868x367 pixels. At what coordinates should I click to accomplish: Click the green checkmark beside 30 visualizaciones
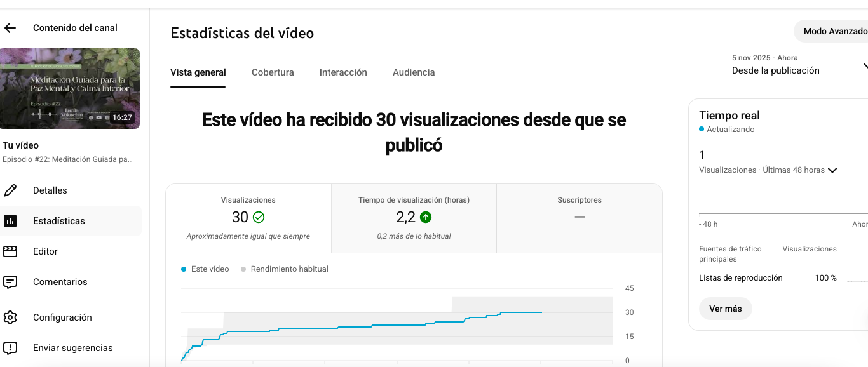coord(259,217)
